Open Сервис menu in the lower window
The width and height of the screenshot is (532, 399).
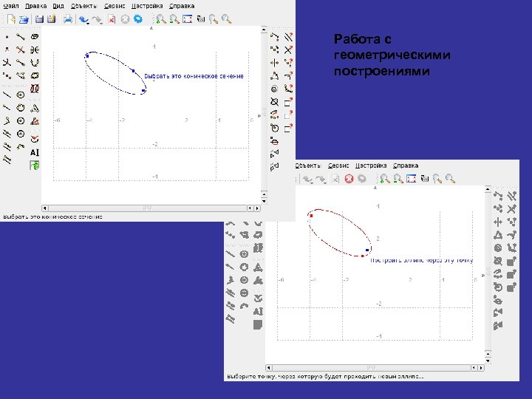[x=338, y=166]
